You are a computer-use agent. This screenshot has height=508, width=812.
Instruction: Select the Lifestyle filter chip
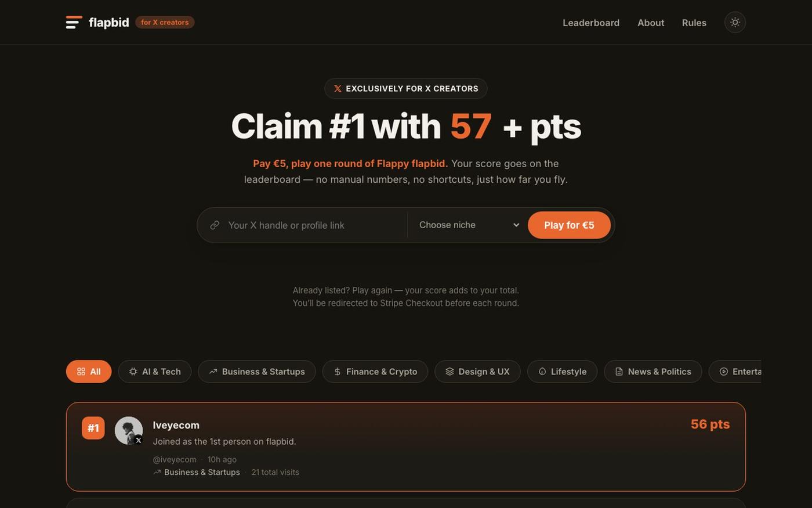(562, 372)
